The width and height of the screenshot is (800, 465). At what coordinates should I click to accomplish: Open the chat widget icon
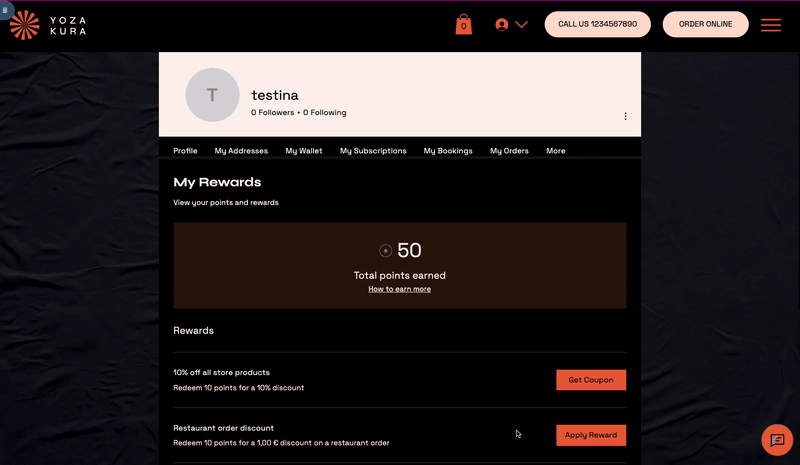[777, 440]
